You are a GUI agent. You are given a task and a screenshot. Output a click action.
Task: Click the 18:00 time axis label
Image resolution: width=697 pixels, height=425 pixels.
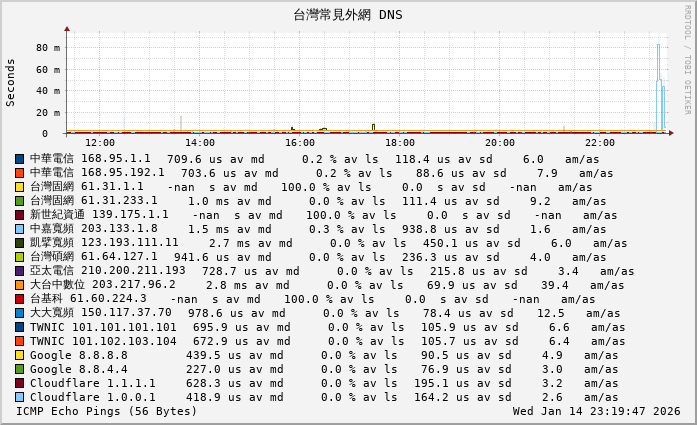387,143
